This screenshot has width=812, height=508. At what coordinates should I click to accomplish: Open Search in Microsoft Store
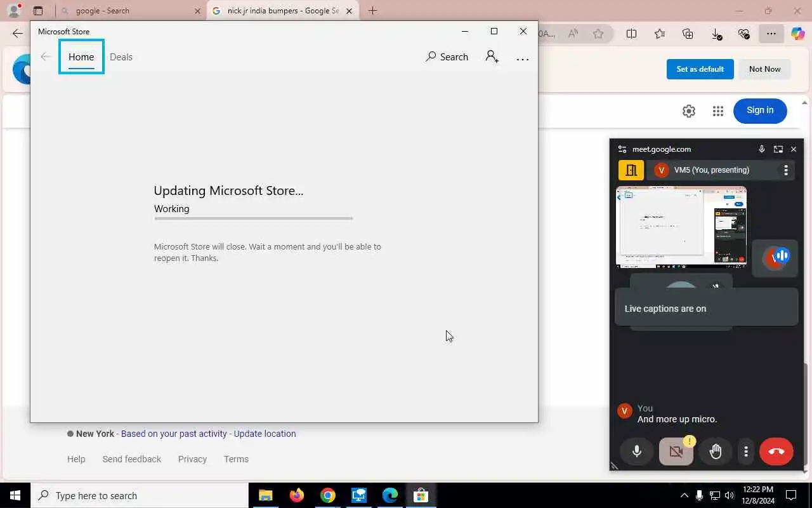tap(447, 57)
